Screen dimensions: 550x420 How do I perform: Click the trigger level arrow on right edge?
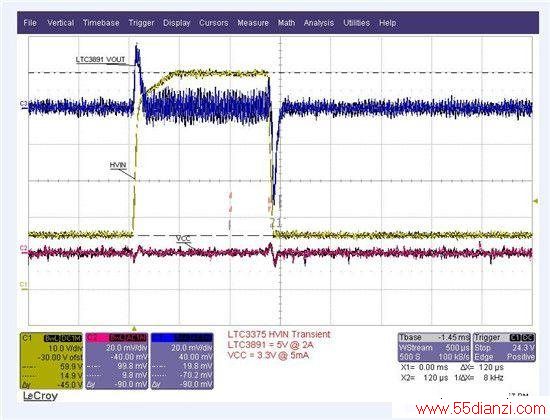click(536, 201)
